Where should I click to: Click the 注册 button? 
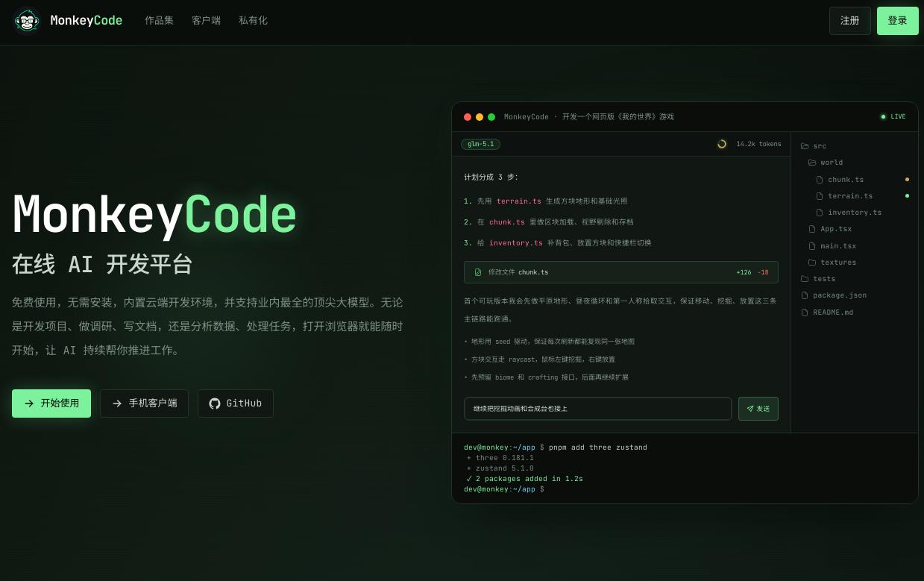(849, 21)
